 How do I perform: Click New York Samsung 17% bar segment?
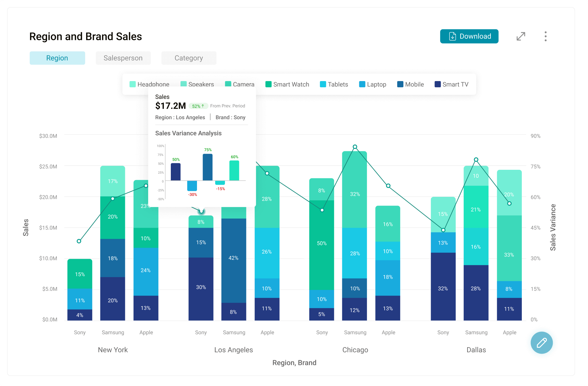pyautogui.click(x=113, y=181)
